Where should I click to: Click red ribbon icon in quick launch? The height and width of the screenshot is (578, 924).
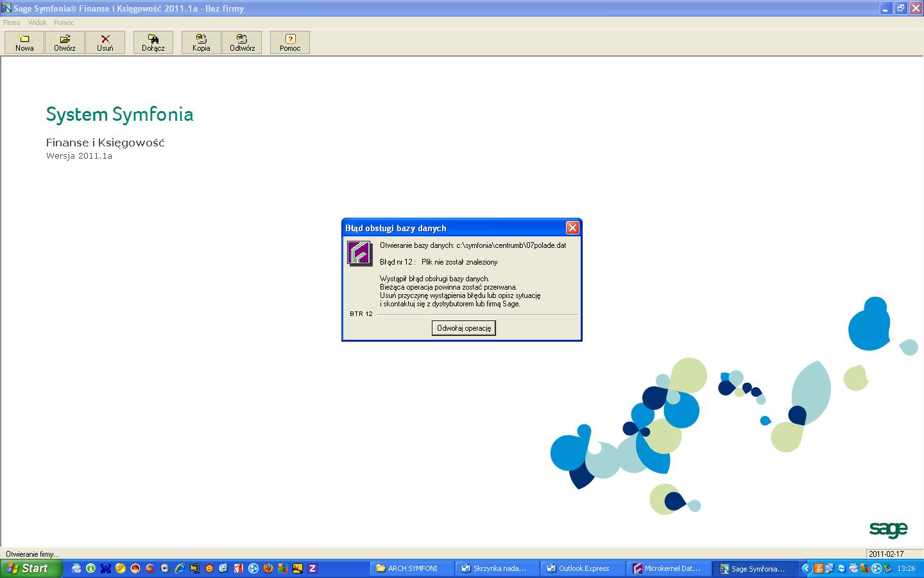point(239,568)
